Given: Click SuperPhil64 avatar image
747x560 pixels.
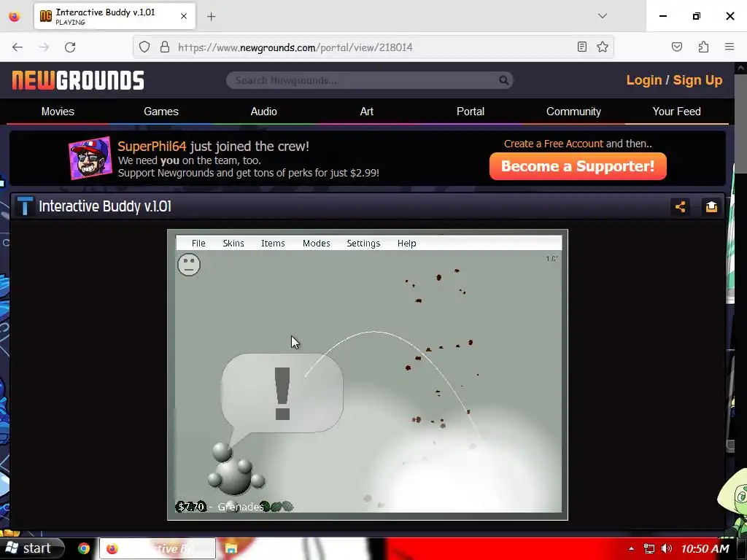Looking at the screenshot, I should (90, 158).
